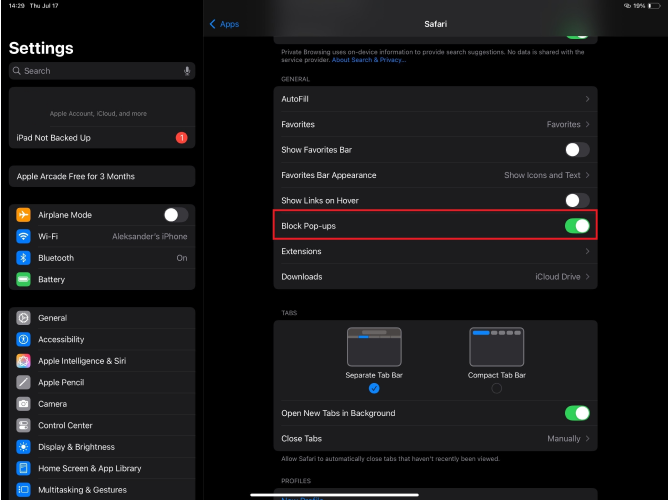
Task: Turn on Show Links on Hover
Action: tap(577, 200)
